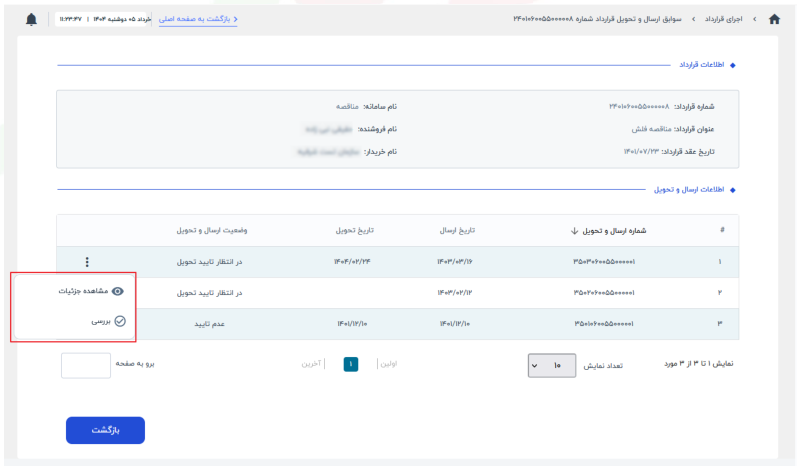Click the 'اطلاعات ارسال و تحویل' section heading
The image size is (801, 470).
pos(689,190)
